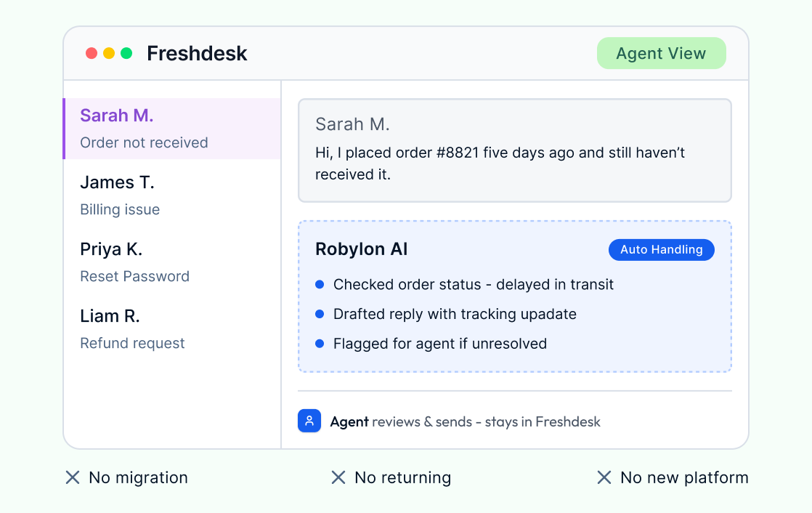Click 'Drafted reply with tracking upadate'
The height and width of the screenshot is (513, 812).
coord(455,314)
